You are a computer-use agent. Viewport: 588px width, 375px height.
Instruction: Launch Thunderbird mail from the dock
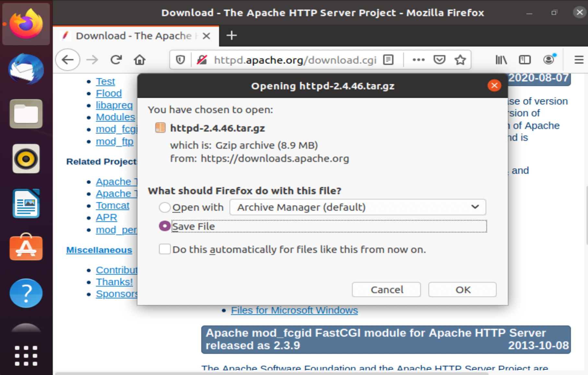coord(26,69)
